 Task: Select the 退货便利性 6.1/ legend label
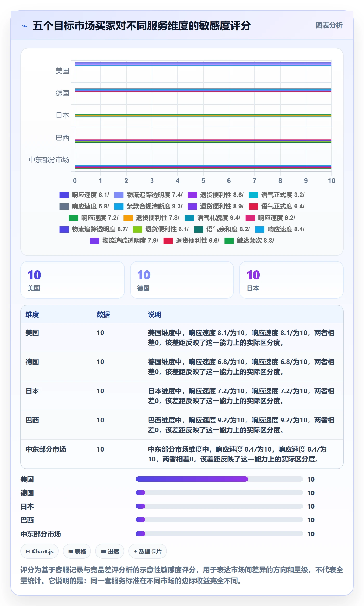pos(167,229)
